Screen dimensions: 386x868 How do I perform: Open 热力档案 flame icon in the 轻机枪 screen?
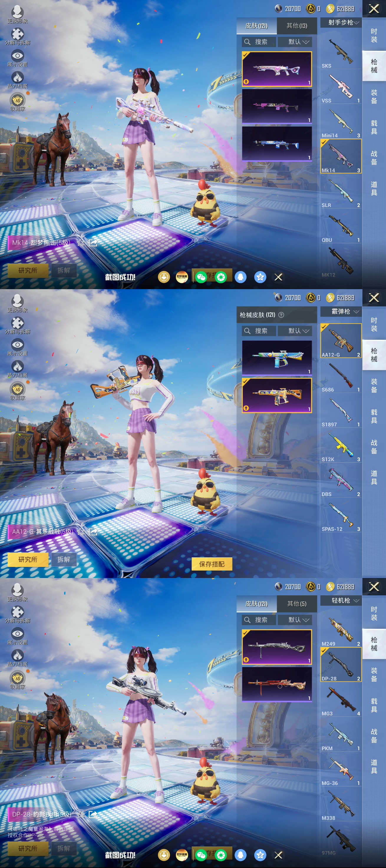[17, 657]
